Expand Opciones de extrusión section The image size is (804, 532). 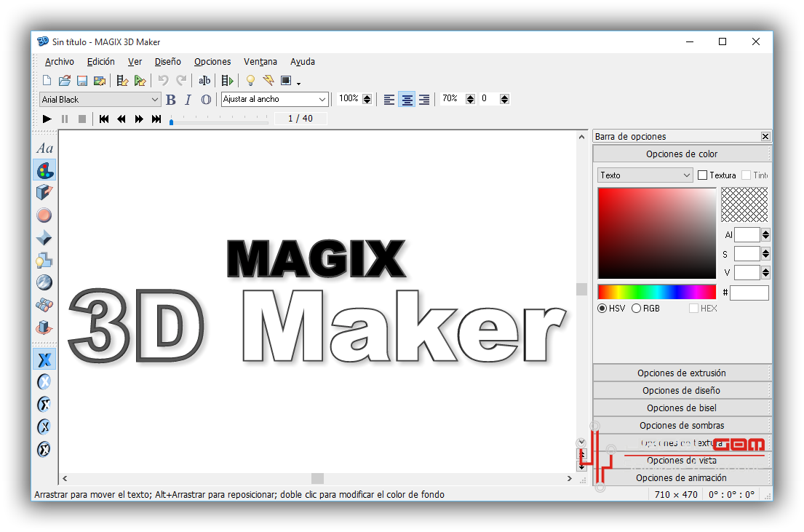tap(682, 373)
